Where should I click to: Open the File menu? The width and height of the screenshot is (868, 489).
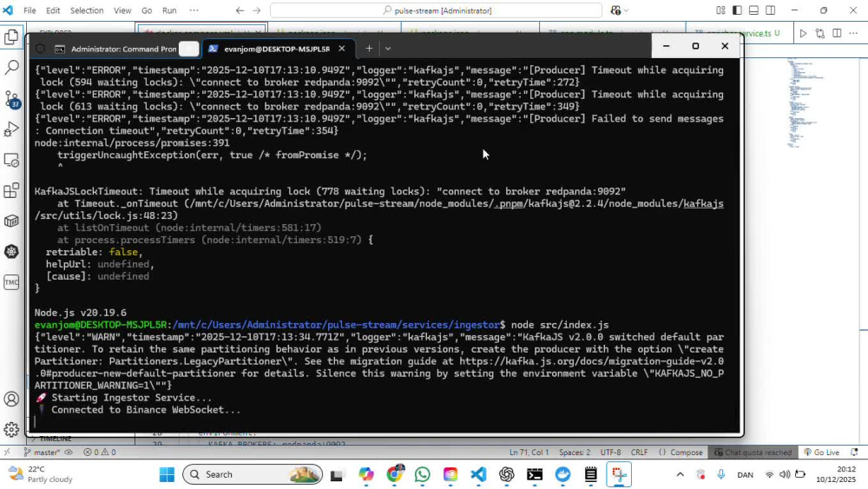pos(30,10)
